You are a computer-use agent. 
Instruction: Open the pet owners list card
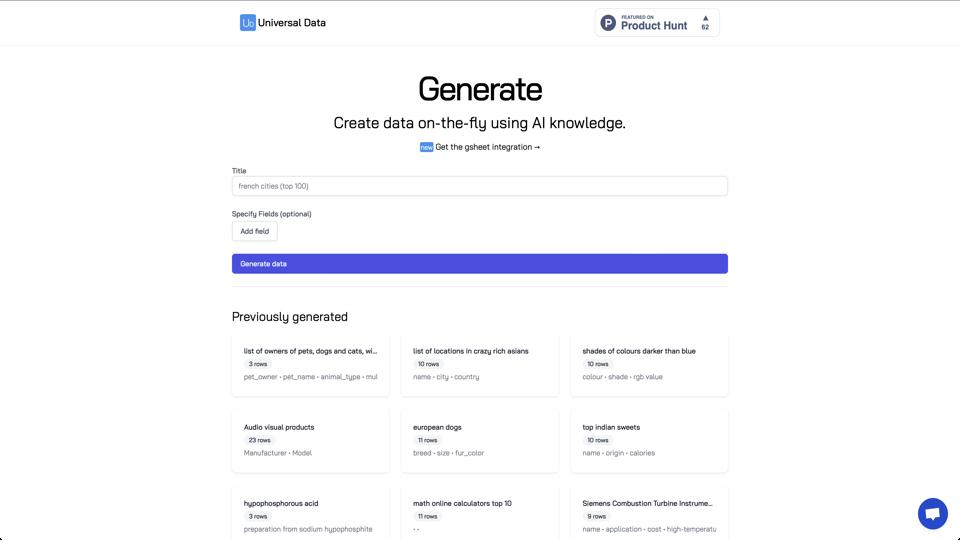point(310,364)
